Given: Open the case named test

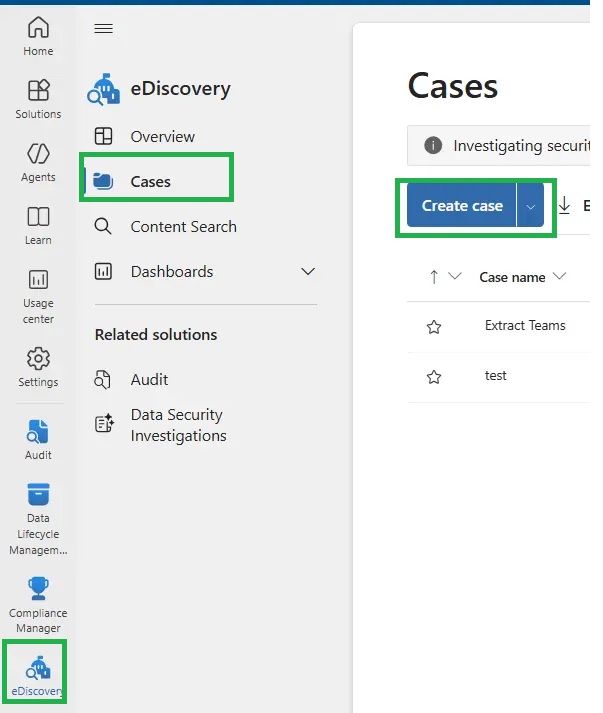Looking at the screenshot, I should click(x=495, y=376).
